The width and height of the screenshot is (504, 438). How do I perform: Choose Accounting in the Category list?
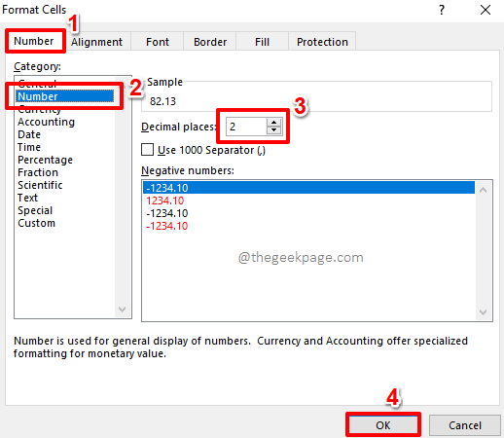46,122
